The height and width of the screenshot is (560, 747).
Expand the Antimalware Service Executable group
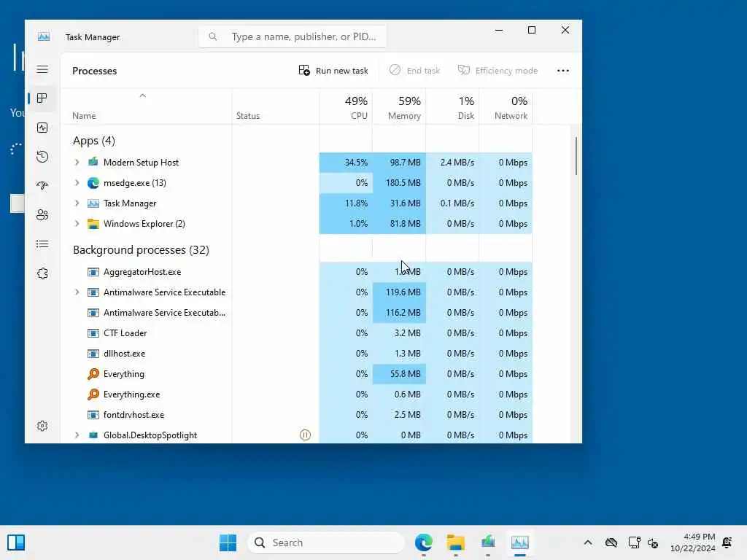(x=77, y=292)
